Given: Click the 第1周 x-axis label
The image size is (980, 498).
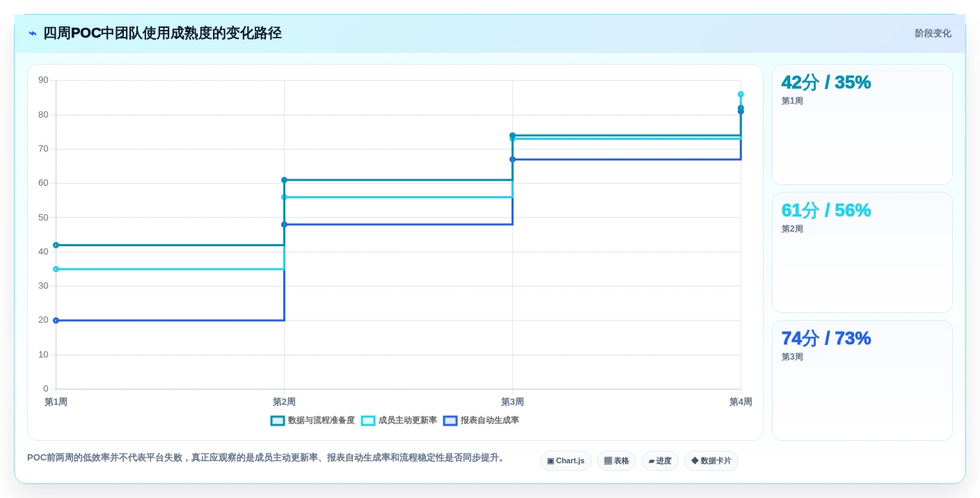Looking at the screenshot, I should tap(56, 402).
